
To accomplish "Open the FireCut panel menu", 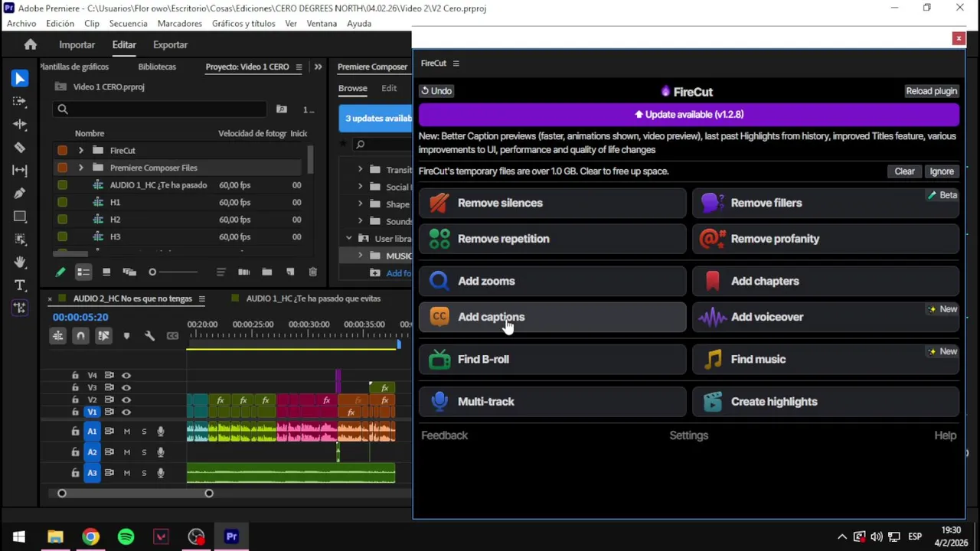I will [x=456, y=64].
